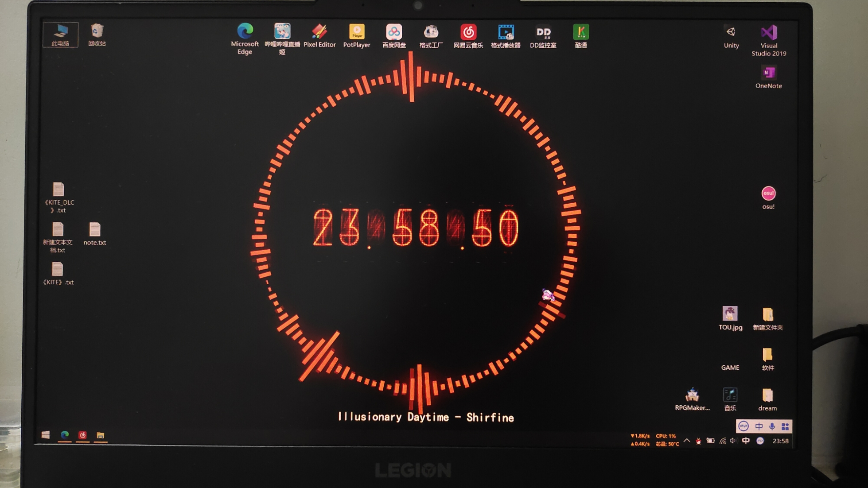Launch Unity from the desktop
Screen dimensions: 868x488
coord(730,32)
